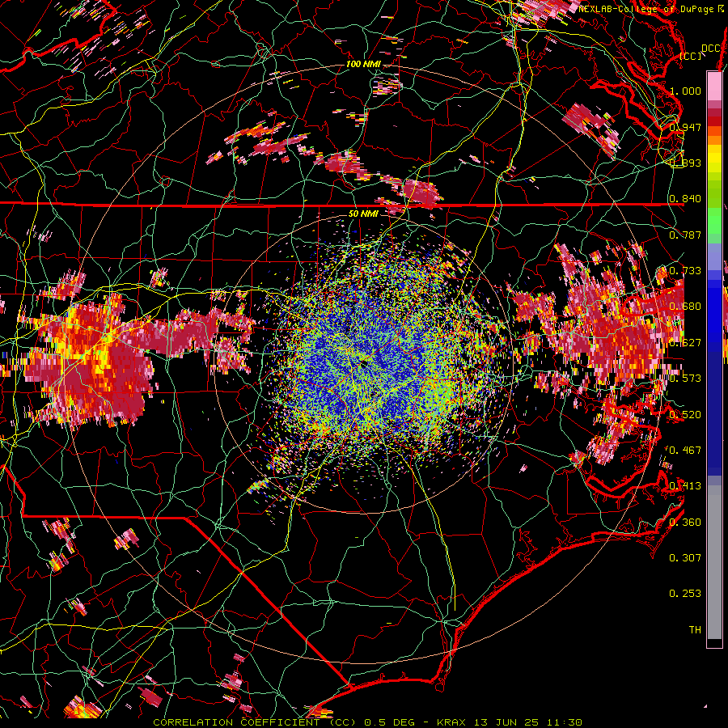Click the 0.733 scale label
The image size is (728, 728).
(685, 270)
